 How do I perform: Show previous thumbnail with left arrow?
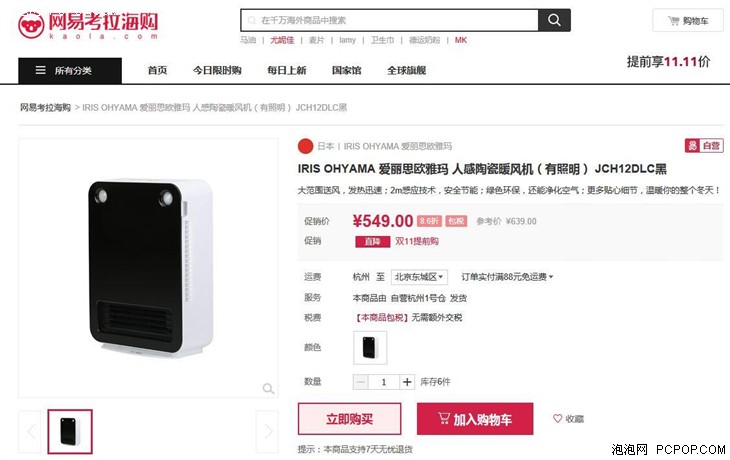point(30,432)
